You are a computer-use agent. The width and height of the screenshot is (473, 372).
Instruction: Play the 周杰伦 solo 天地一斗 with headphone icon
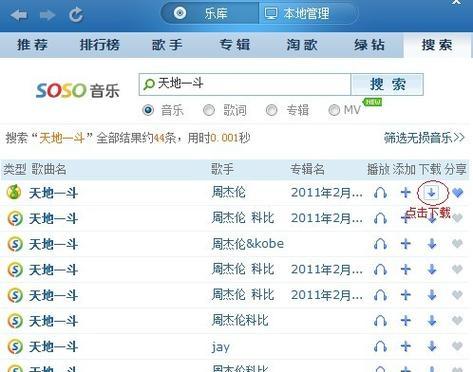[380, 192]
